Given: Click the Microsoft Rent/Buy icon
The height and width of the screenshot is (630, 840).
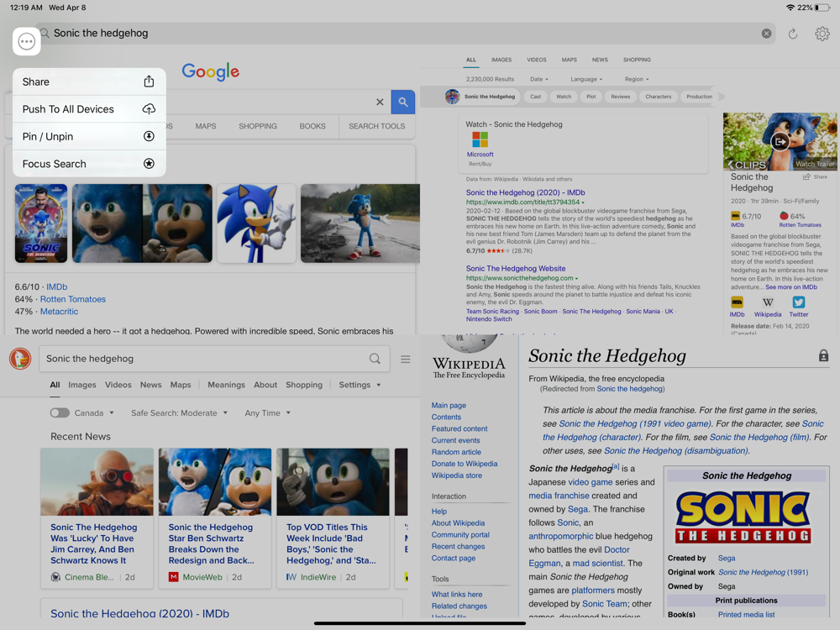Looking at the screenshot, I should (480, 139).
